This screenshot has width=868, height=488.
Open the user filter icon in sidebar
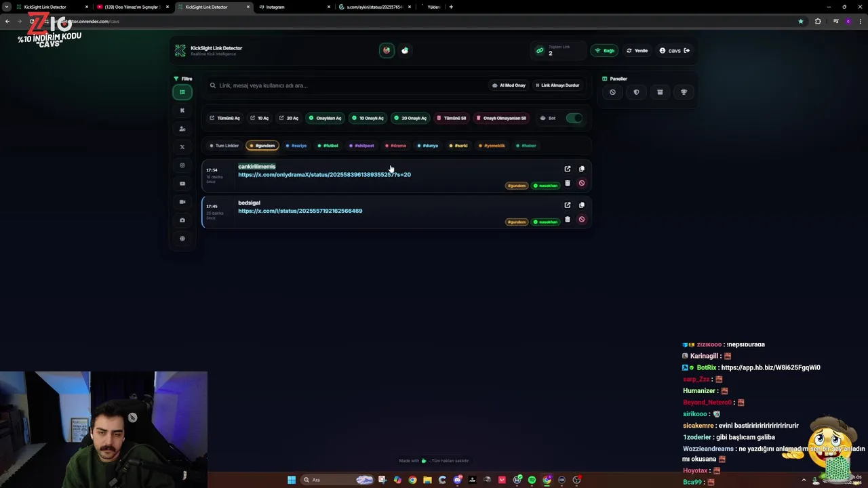(x=182, y=129)
